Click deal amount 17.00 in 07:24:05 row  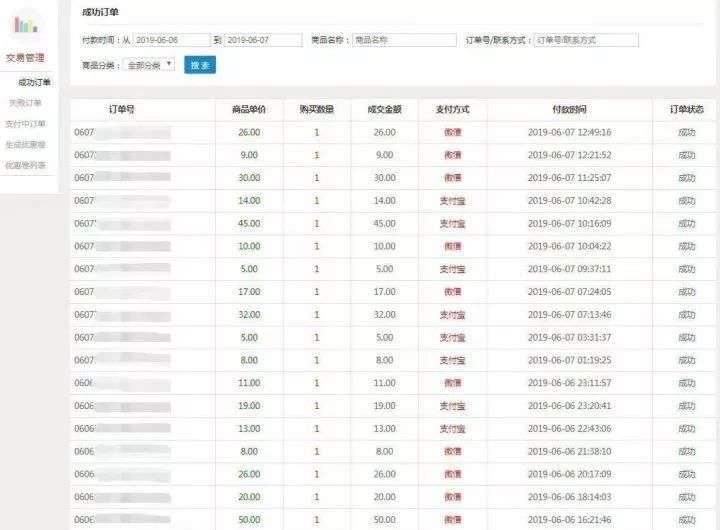coord(384,292)
